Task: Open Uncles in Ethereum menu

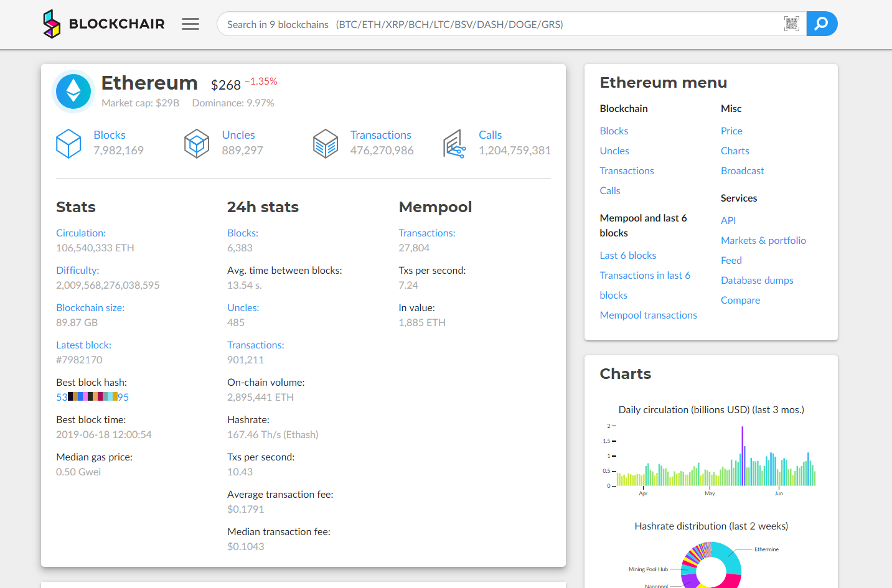Action: pos(614,151)
